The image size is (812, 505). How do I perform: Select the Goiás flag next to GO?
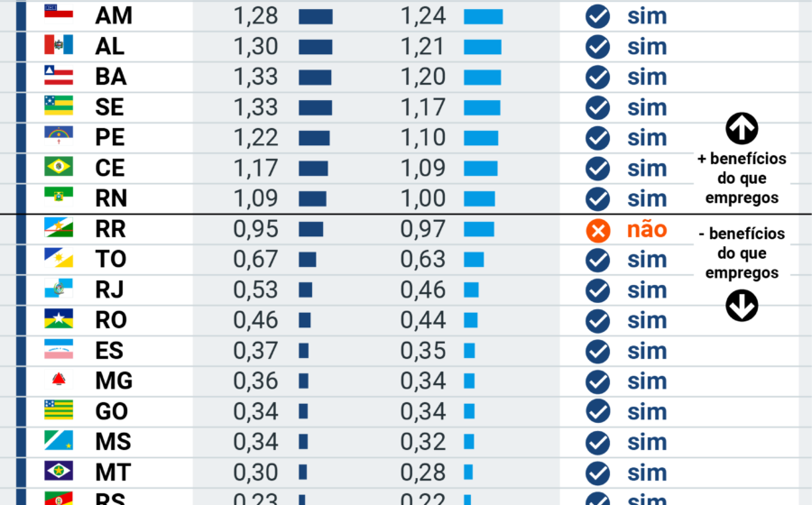59,409
